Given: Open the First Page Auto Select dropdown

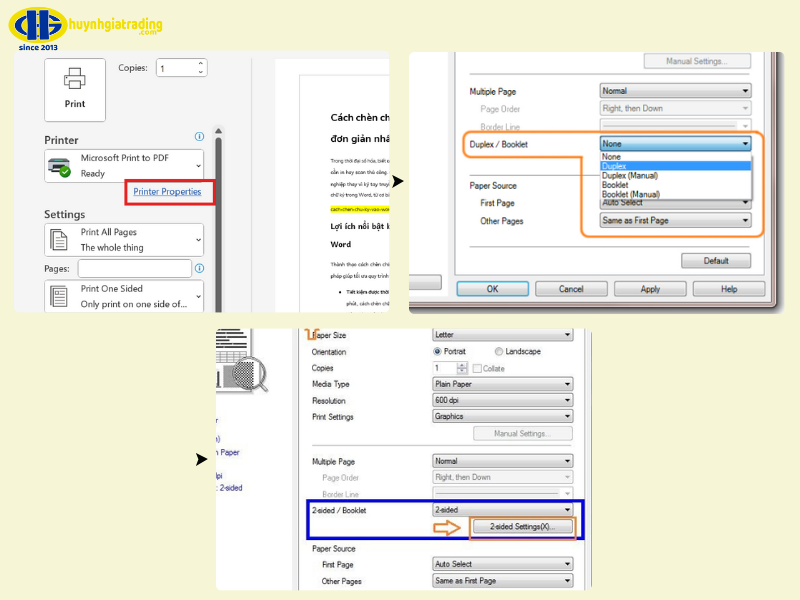Looking at the screenshot, I should [502, 565].
